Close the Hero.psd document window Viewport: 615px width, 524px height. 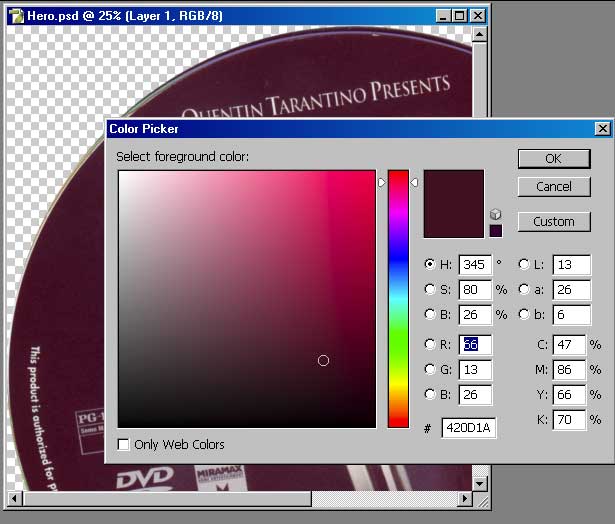[x=477, y=16]
